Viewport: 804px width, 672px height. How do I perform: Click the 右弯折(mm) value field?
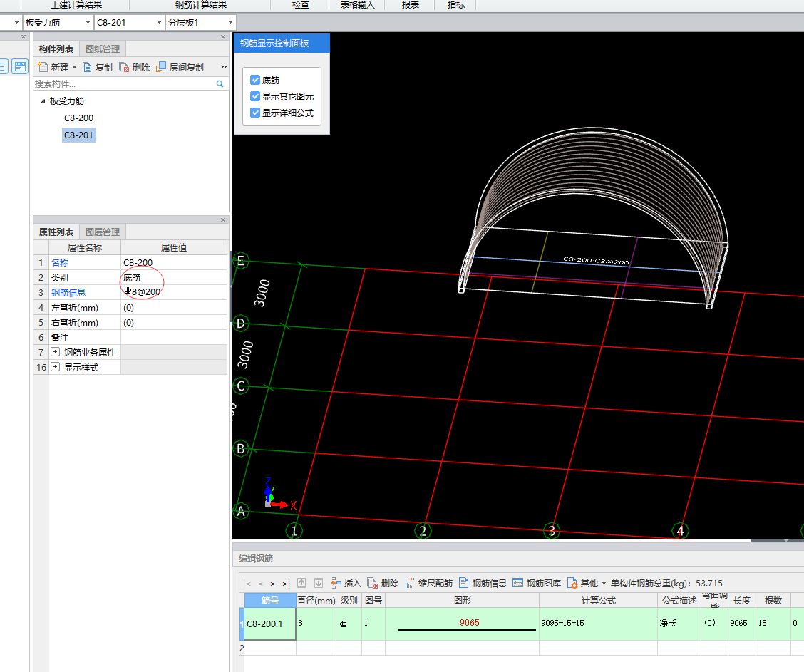coord(174,322)
